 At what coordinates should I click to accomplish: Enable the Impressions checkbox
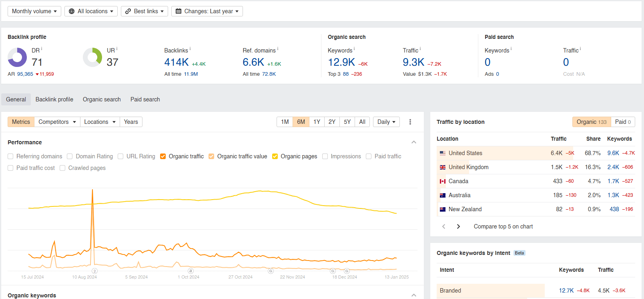(325, 156)
